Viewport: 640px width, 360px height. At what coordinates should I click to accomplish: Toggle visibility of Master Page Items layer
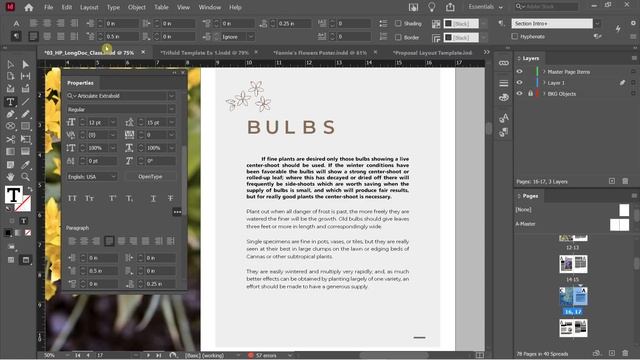(519, 71)
